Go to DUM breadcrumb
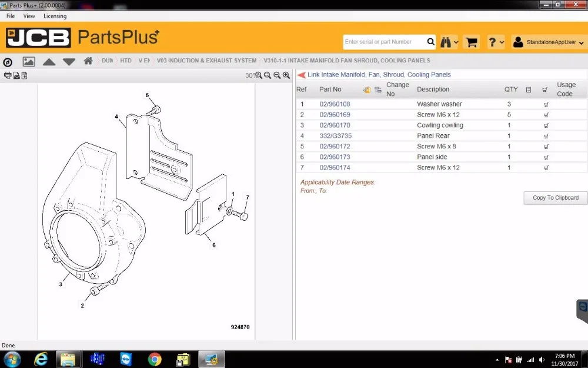This screenshot has height=368, width=588. pos(107,61)
